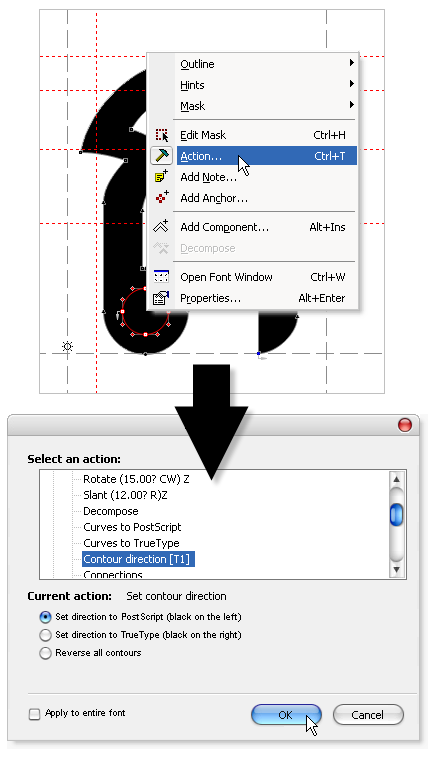
Task: Click the Cancel button
Action: coord(368,715)
